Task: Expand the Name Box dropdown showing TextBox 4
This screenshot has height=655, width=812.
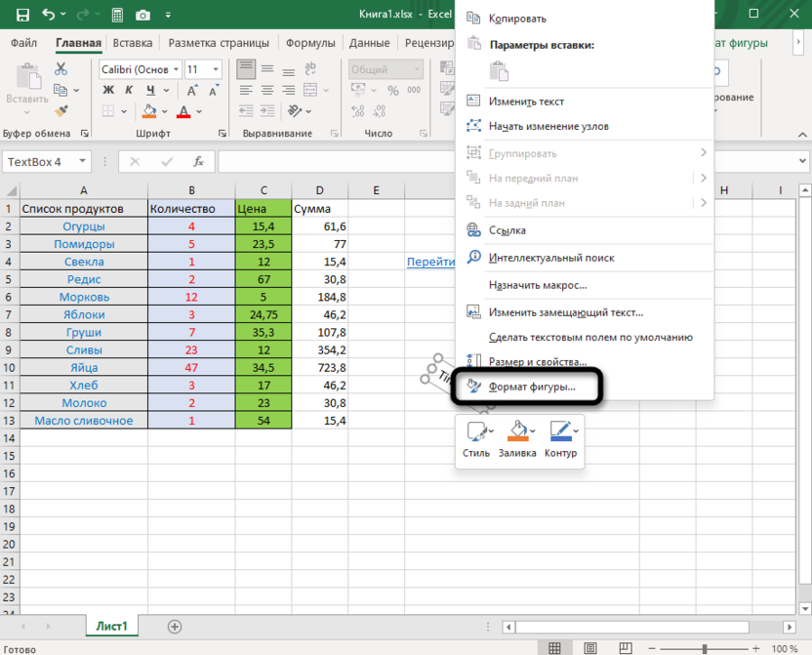Action: tap(82, 162)
